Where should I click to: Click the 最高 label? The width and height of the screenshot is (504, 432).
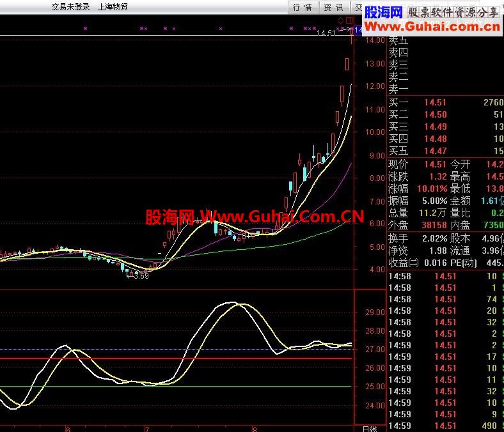coord(460,176)
